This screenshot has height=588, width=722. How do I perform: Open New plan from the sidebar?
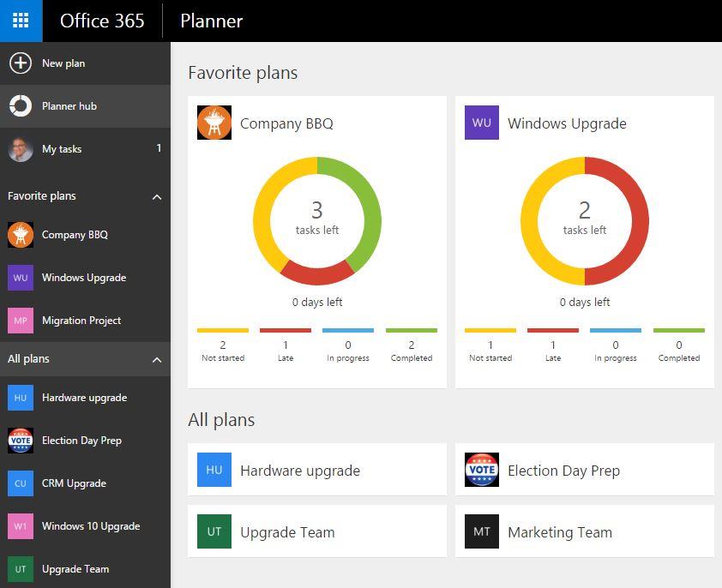point(85,63)
